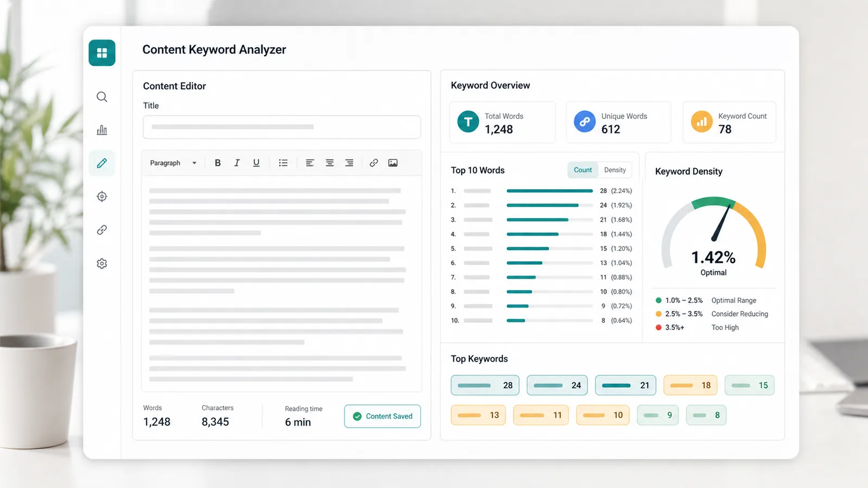Click the keyword density gauge needle
868x488 pixels.
[722, 222]
